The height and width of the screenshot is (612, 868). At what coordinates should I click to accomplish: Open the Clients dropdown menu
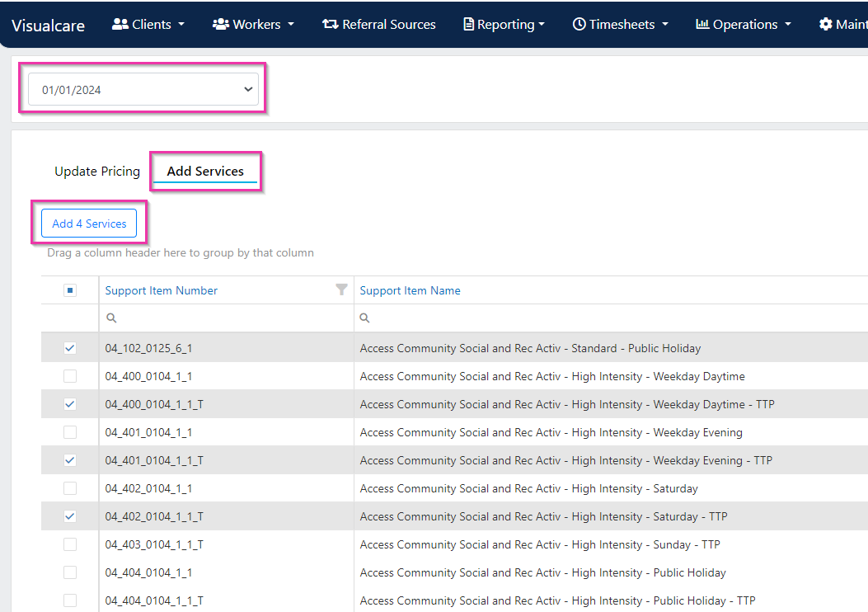pos(148,25)
